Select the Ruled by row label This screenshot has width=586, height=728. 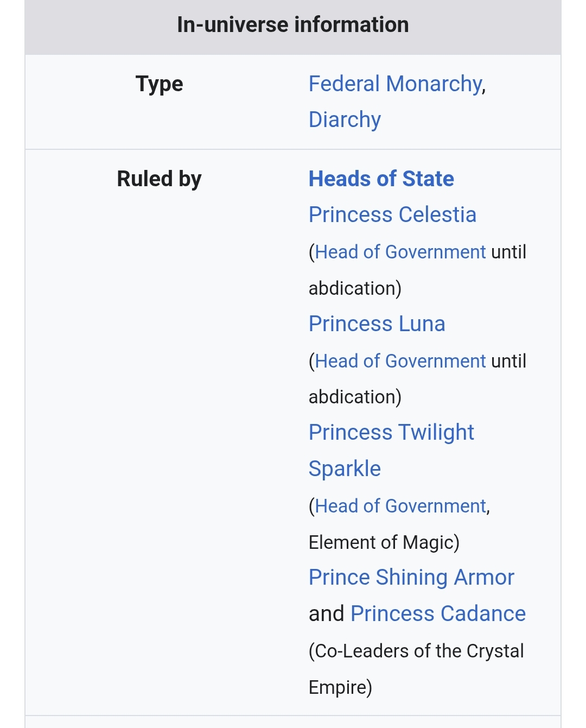[160, 179]
